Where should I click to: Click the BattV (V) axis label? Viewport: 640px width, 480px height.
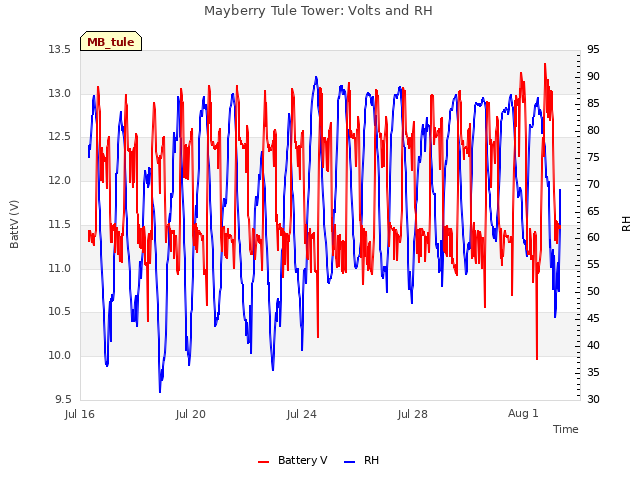coord(14,224)
